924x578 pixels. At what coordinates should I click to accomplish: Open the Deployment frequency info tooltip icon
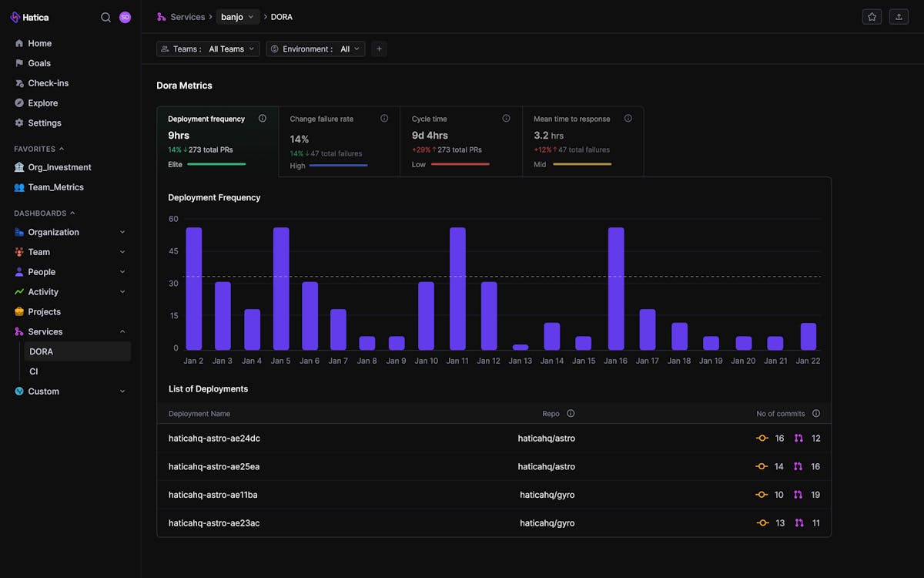(262, 118)
